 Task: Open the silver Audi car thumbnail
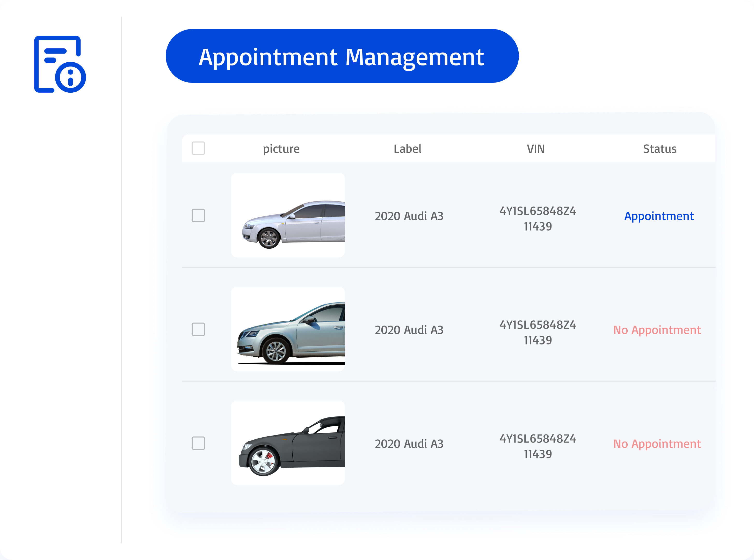click(x=288, y=215)
